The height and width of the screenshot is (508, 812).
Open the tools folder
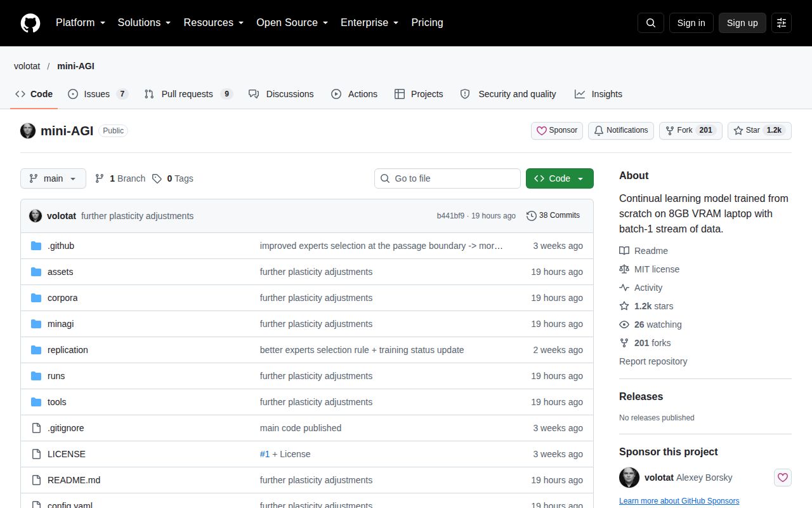(56, 402)
